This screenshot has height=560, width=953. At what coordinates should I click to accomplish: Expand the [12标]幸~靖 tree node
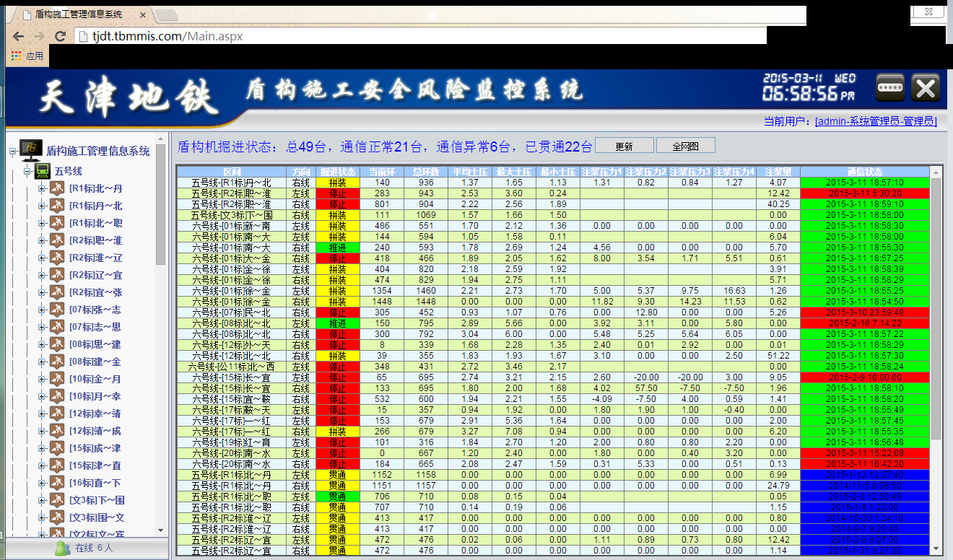pos(42,414)
